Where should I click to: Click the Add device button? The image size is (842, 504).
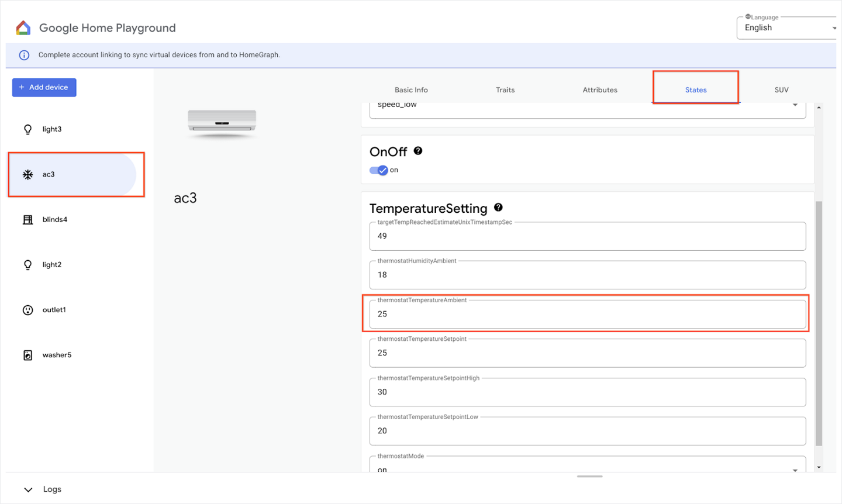tap(44, 87)
